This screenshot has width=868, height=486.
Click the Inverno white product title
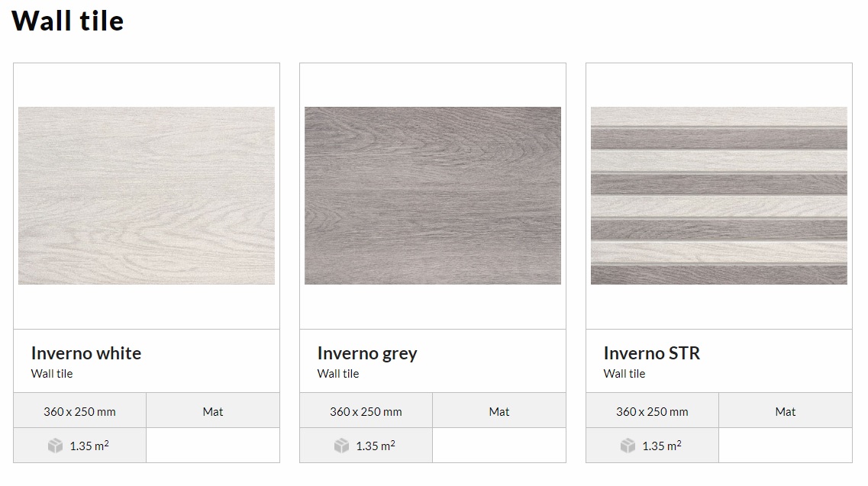click(x=86, y=353)
